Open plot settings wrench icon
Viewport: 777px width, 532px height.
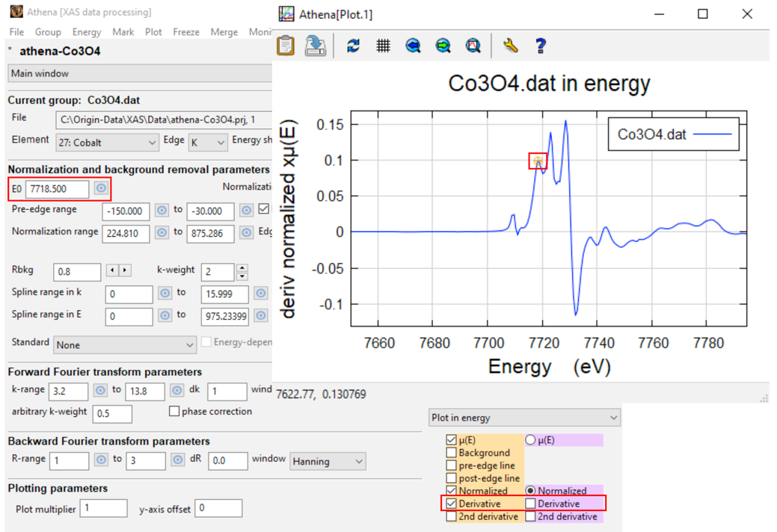[511, 46]
